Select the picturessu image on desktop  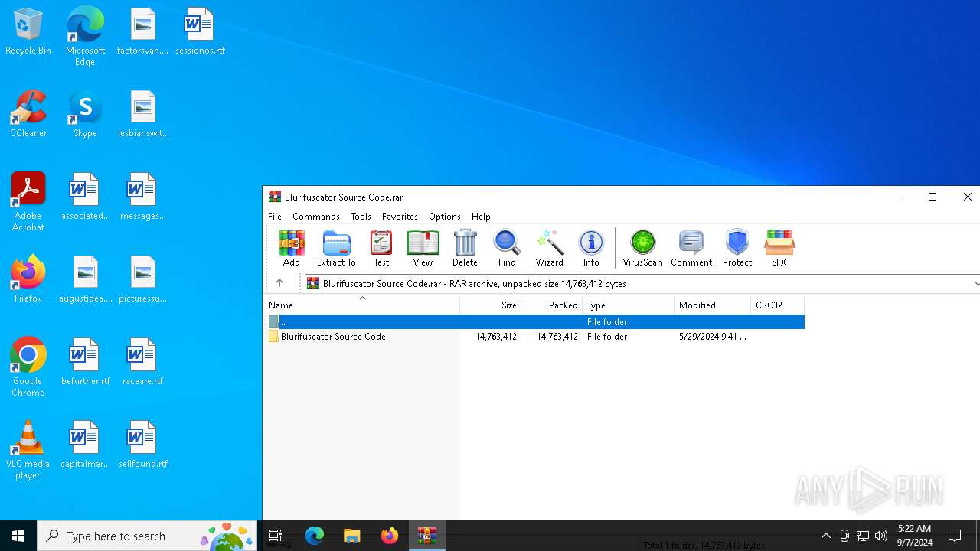click(x=142, y=280)
